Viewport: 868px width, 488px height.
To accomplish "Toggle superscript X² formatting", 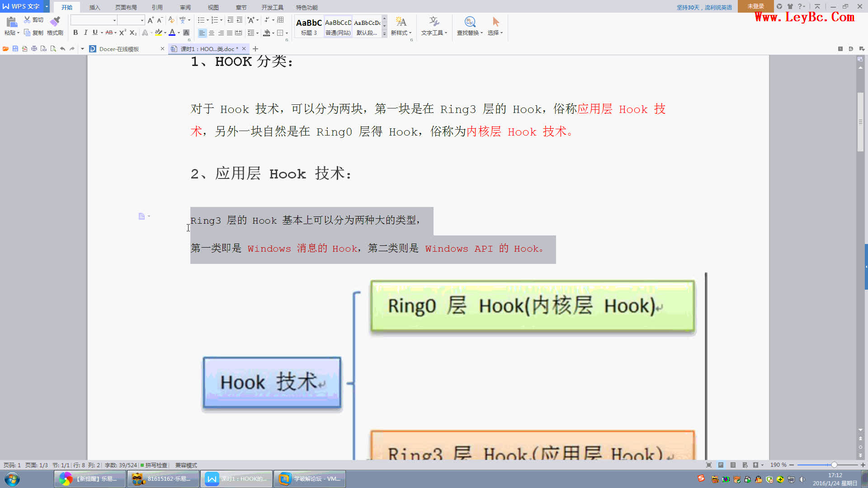I will pyautogui.click(x=123, y=33).
